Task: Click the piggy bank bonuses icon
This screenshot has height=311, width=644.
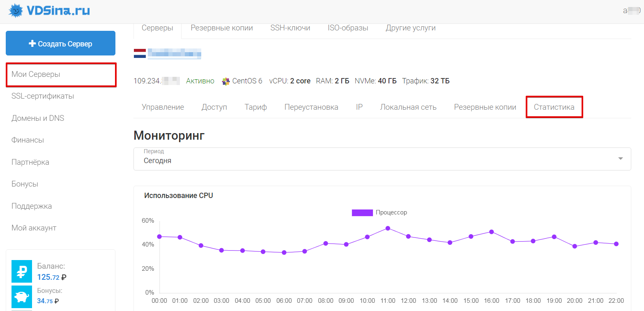Action: click(x=22, y=296)
